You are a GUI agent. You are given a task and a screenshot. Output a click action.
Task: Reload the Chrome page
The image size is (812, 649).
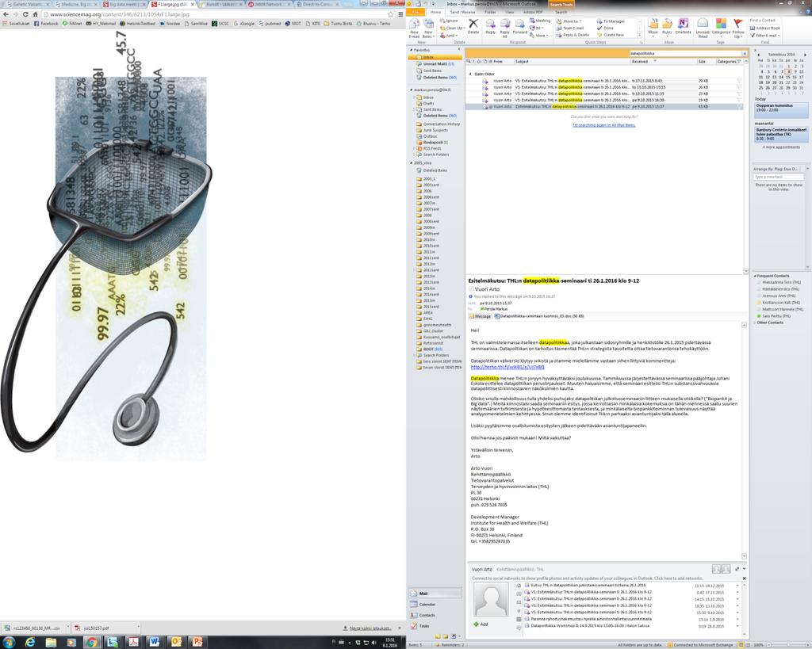(x=25, y=14)
